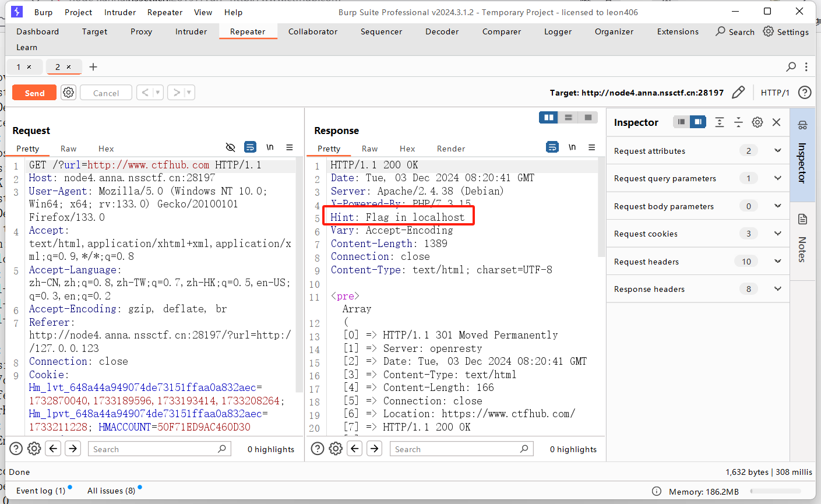This screenshot has width=821, height=504.
Task: Switch Response view to Raw
Action: pos(370,149)
